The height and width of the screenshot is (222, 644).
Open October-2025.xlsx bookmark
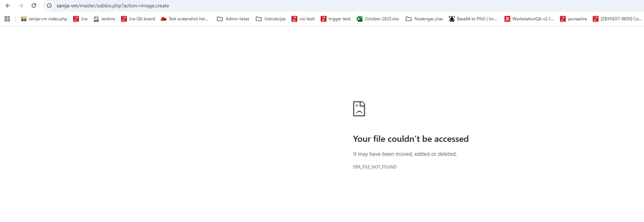[x=378, y=19]
